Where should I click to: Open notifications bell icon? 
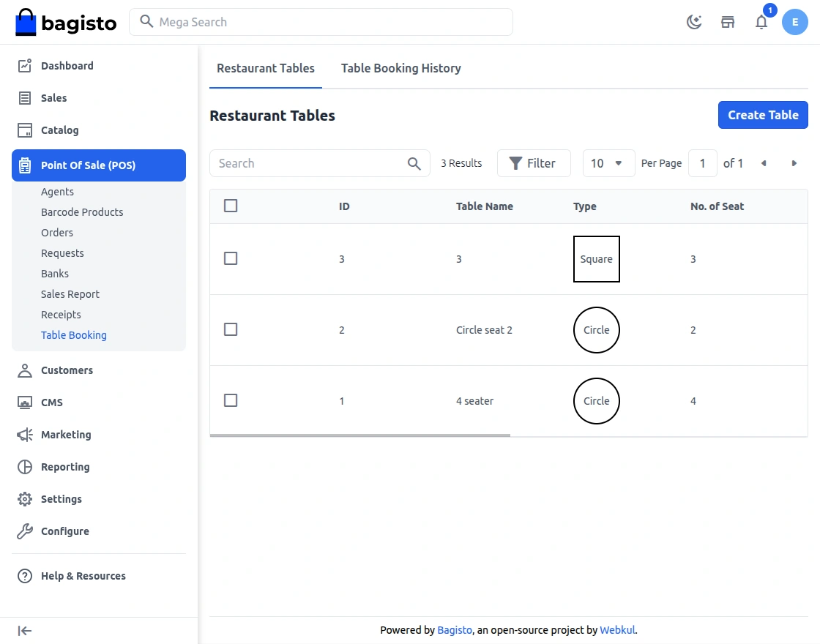[761, 22]
